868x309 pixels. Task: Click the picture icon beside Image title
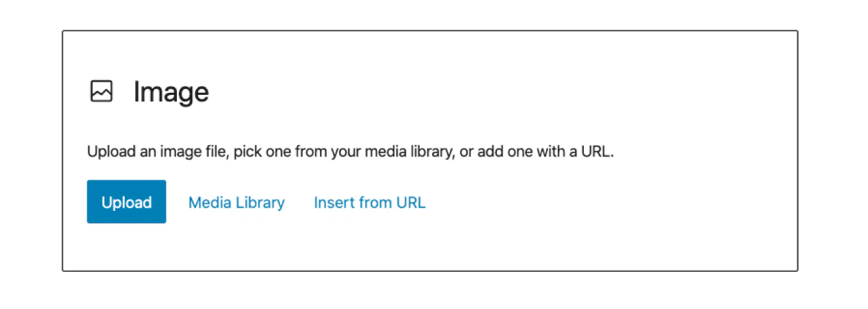101,92
